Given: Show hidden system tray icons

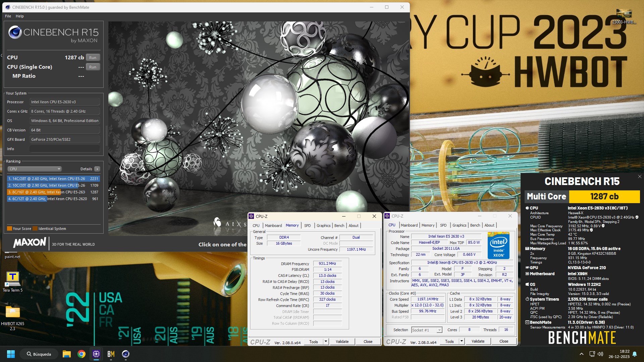Looking at the screenshot, I should pyautogui.click(x=582, y=354).
